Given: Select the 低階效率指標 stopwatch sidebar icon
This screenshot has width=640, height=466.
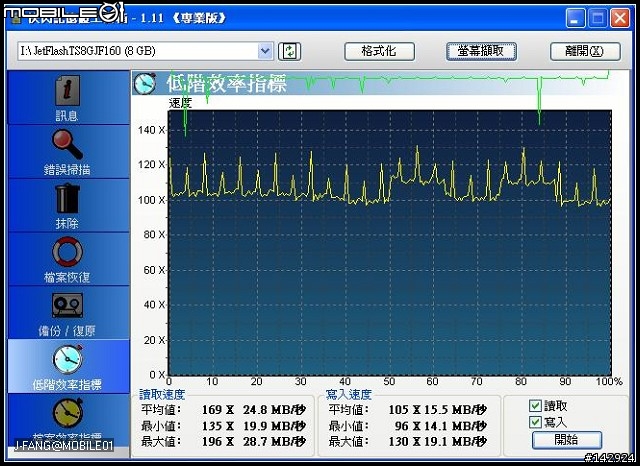Looking at the screenshot, I should coord(68,359).
